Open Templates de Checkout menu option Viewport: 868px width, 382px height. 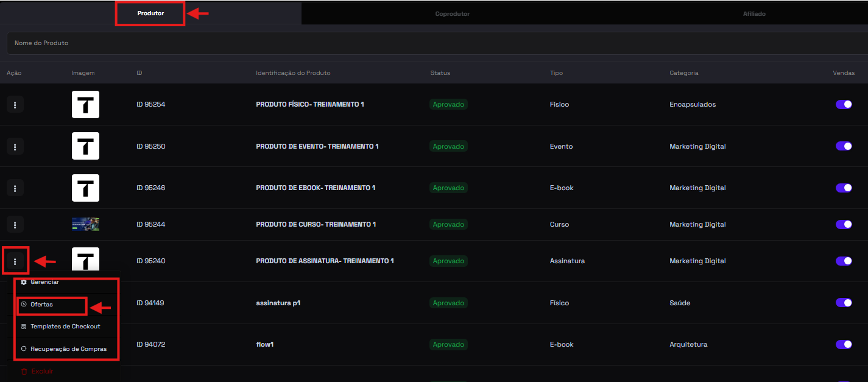click(x=65, y=327)
